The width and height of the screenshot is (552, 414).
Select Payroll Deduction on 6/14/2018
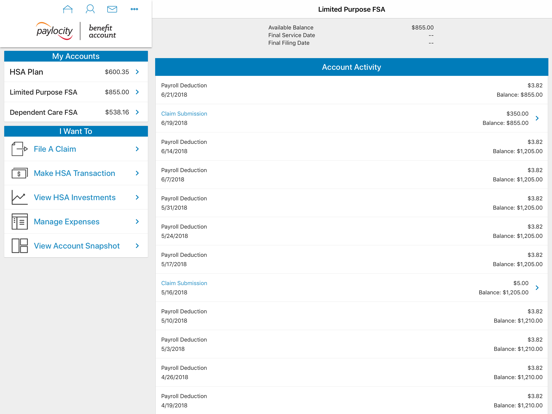click(x=351, y=146)
